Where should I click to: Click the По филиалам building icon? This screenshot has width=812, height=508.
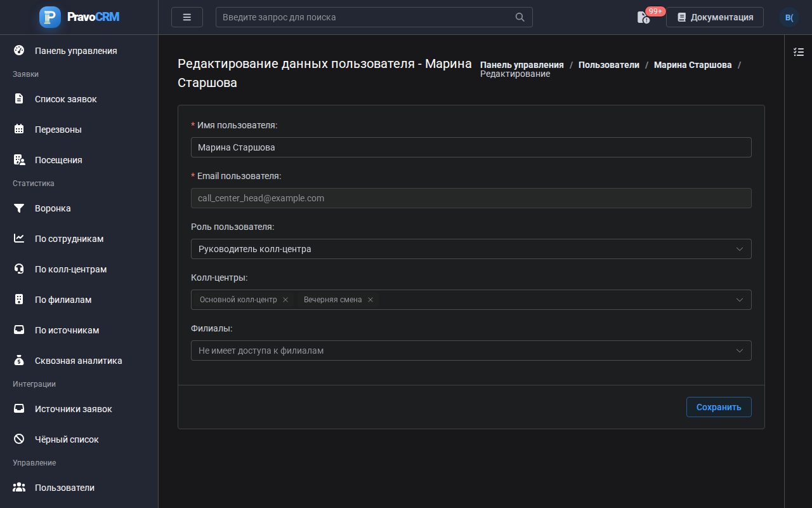coord(19,300)
